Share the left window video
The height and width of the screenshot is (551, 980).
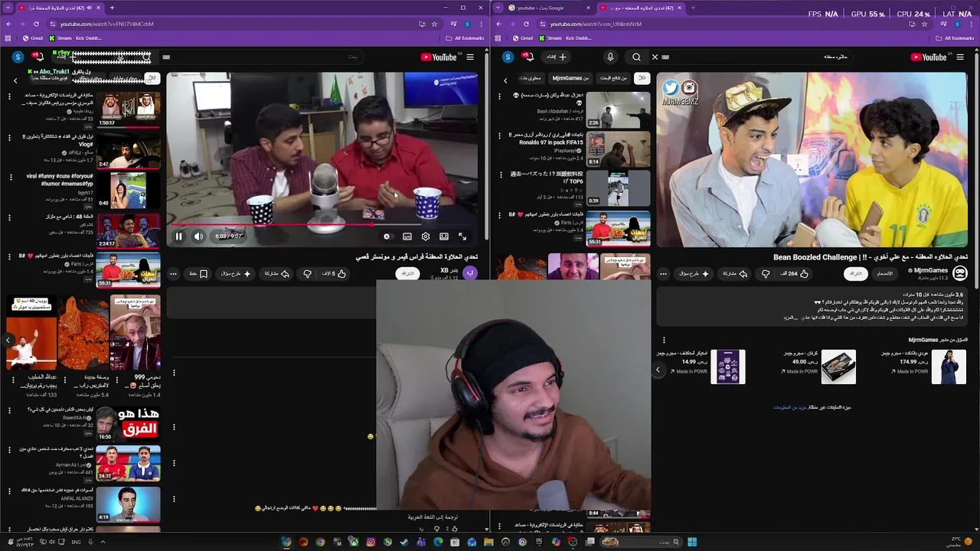pos(277,273)
